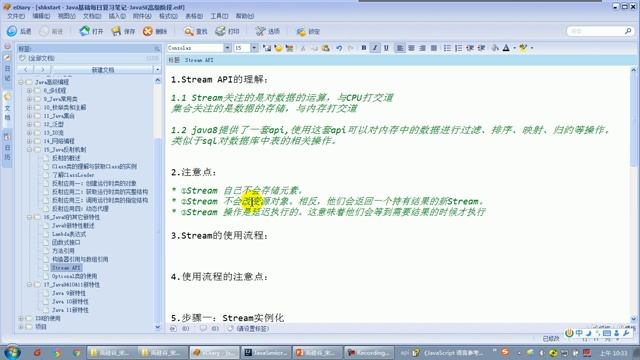Click the Windows Start button
The width and height of the screenshot is (640, 360).
point(12,352)
